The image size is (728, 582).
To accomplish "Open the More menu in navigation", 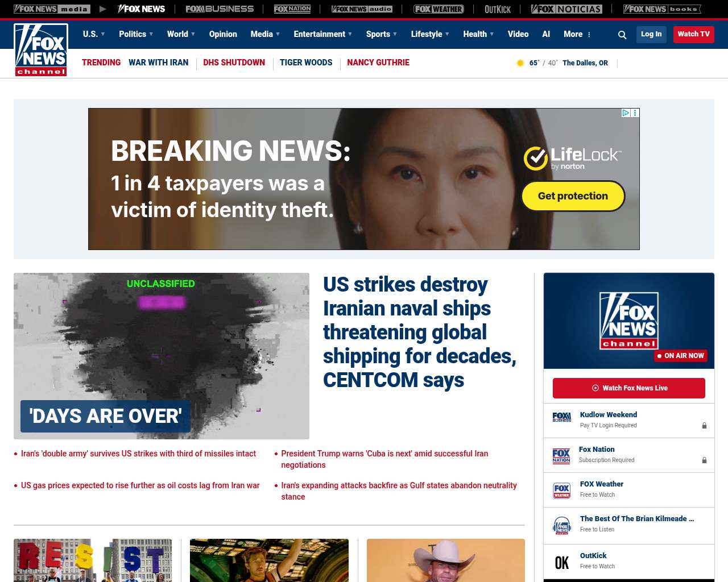I will (577, 34).
